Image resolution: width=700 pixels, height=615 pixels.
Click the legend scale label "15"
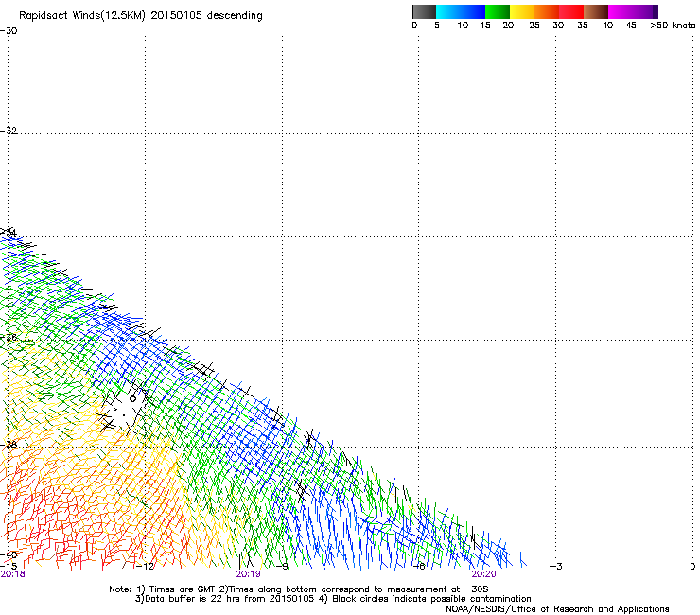pyautogui.click(x=485, y=26)
